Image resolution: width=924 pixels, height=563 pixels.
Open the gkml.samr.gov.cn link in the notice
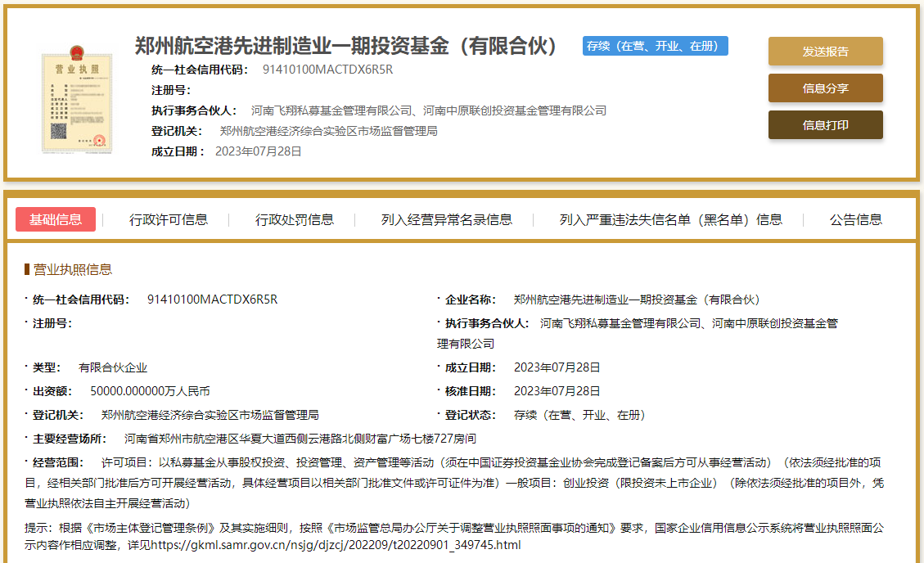pyautogui.click(x=336, y=545)
